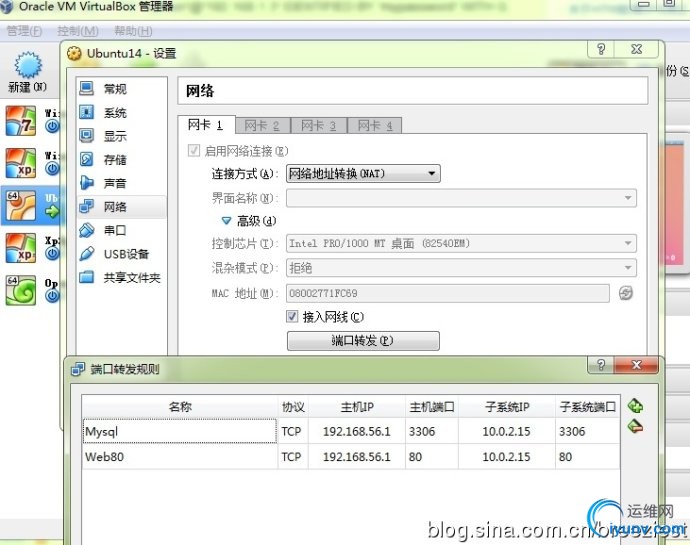The image size is (690, 545).
Task: Close the Ubuntu14 设置 window
Action: pyautogui.click(x=636, y=49)
